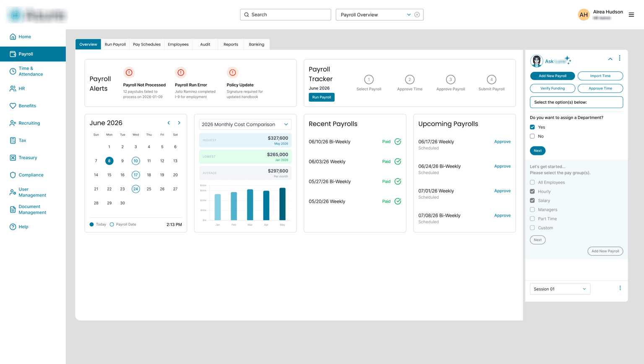Uncheck the Hourly pay group checkbox

(x=532, y=191)
